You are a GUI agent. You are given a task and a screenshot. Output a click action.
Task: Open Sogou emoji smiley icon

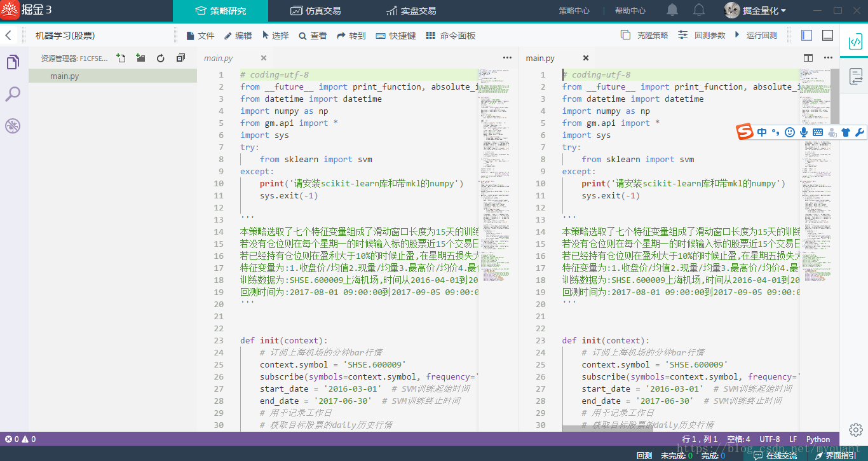point(790,132)
